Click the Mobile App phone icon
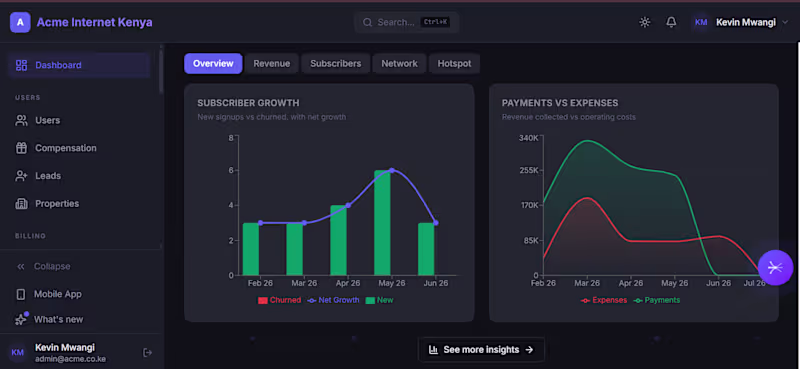 pyautogui.click(x=21, y=294)
